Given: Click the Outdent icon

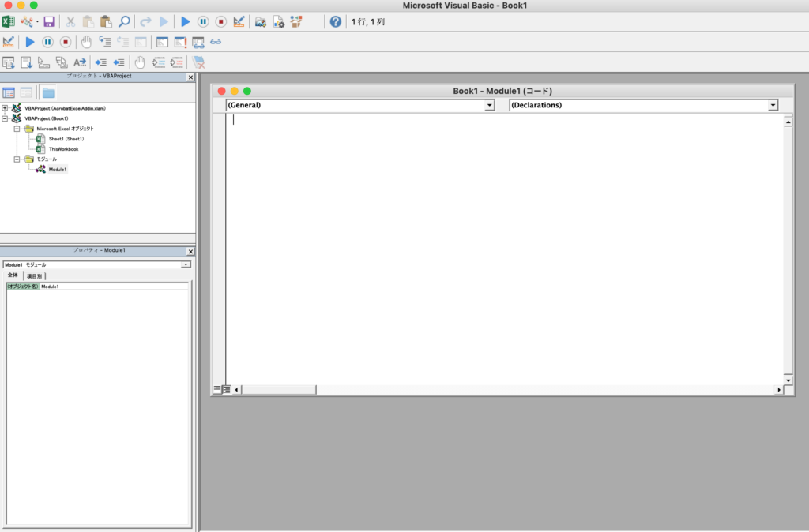Looking at the screenshot, I should click(x=119, y=62).
